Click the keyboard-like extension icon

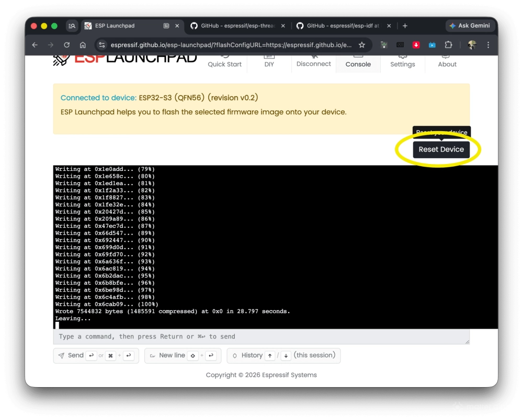tap(400, 44)
